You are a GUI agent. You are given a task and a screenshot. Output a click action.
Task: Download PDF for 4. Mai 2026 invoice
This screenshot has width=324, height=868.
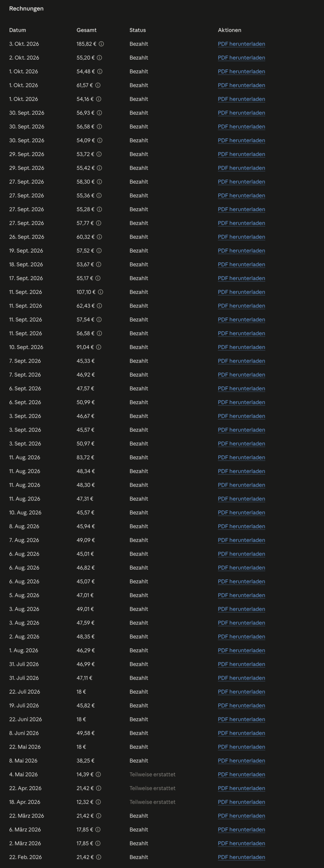(x=241, y=774)
